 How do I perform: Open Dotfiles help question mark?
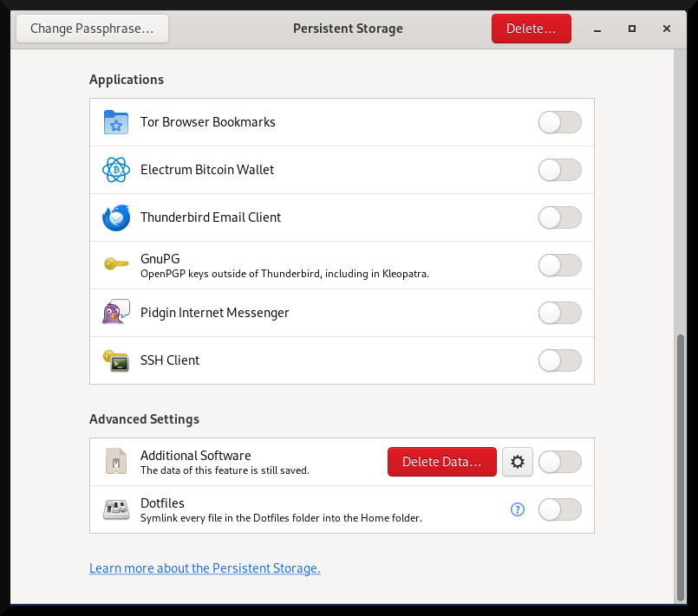pyautogui.click(x=518, y=509)
